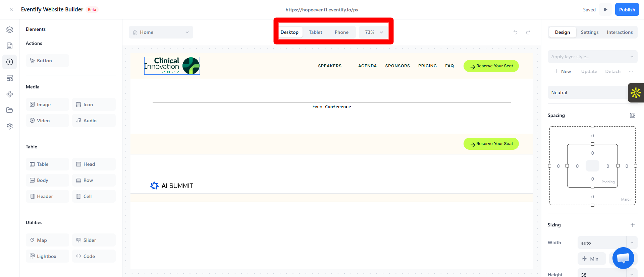Insert a table Head element

[94, 164]
